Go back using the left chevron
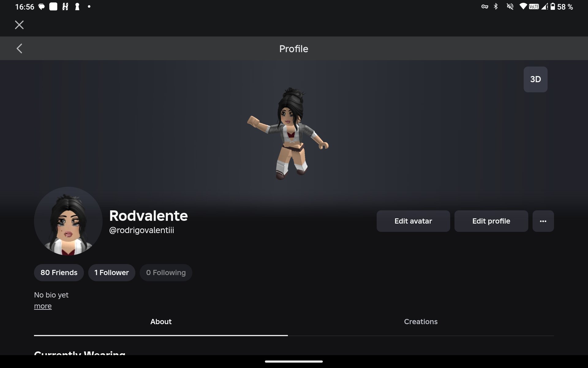Screen dimensions: 588x368 [x=19, y=48]
